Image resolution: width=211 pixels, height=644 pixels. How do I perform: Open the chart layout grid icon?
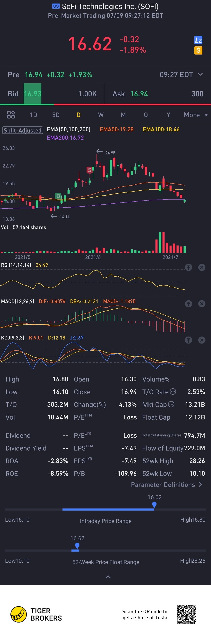[x=11, y=115]
